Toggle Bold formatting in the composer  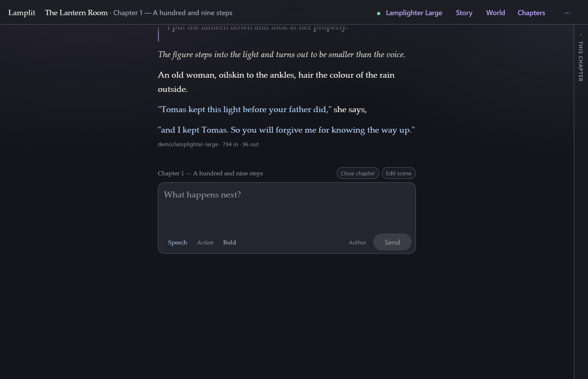(x=230, y=242)
